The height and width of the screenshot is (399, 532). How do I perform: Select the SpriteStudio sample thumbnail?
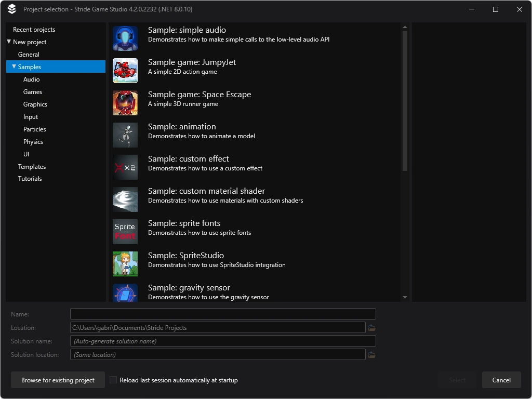click(x=125, y=263)
